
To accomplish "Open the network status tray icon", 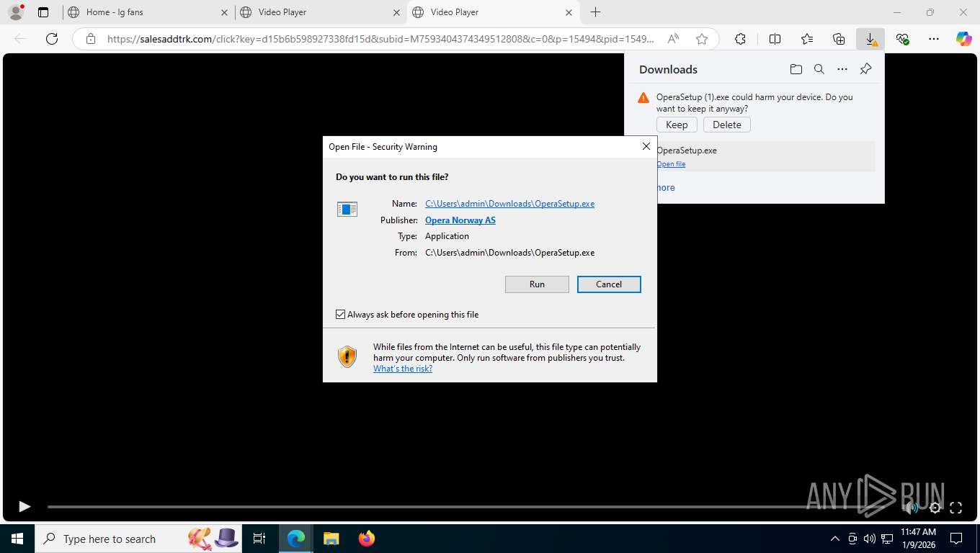I will (x=887, y=539).
